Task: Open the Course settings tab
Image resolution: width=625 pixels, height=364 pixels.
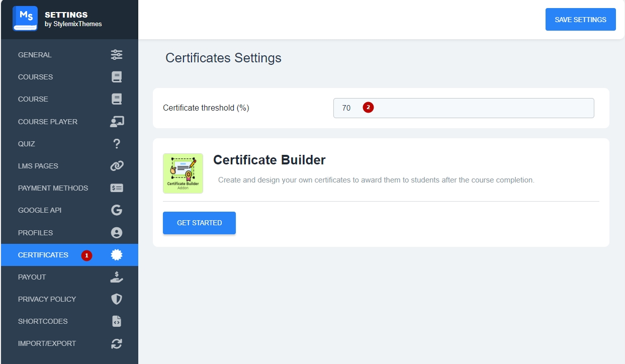Action: [33, 99]
